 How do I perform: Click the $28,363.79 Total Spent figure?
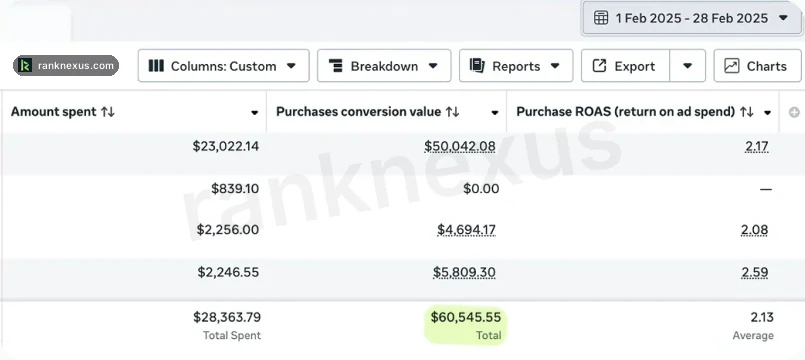click(x=227, y=317)
